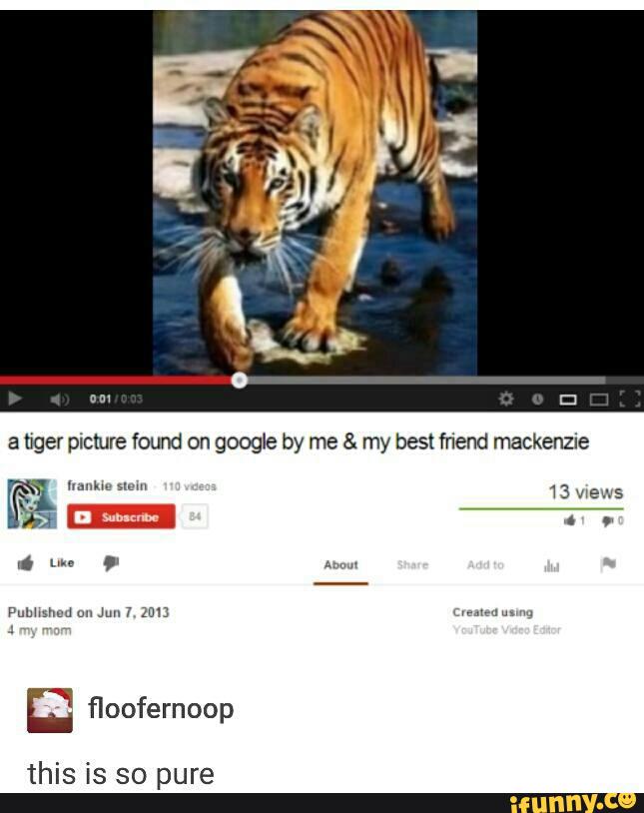This screenshot has height=813, width=644.
Task: Enter fullscreen video mode
Action: (x=630, y=400)
